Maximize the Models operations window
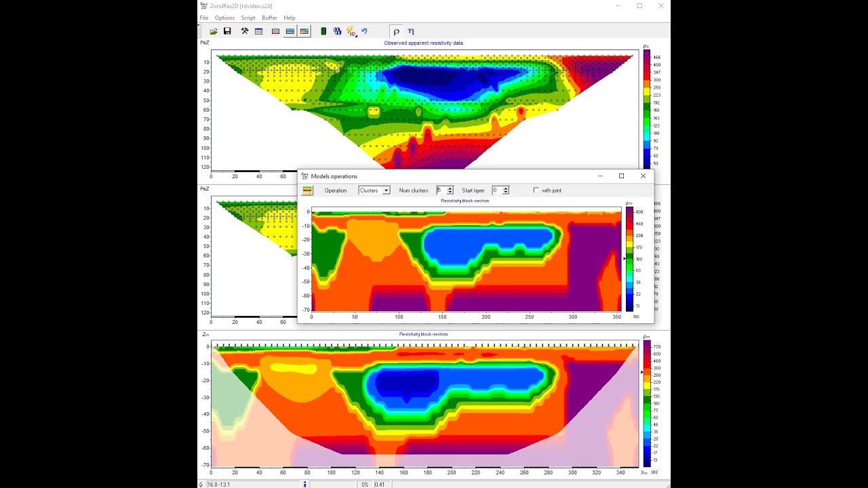The width and height of the screenshot is (868, 488). pyautogui.click(x=621, y=176)
